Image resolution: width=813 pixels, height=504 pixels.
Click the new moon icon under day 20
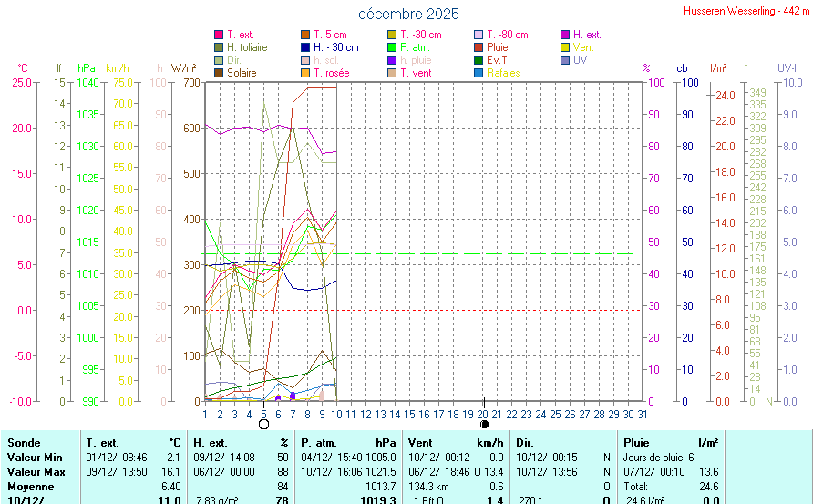[x=484, y=424]
